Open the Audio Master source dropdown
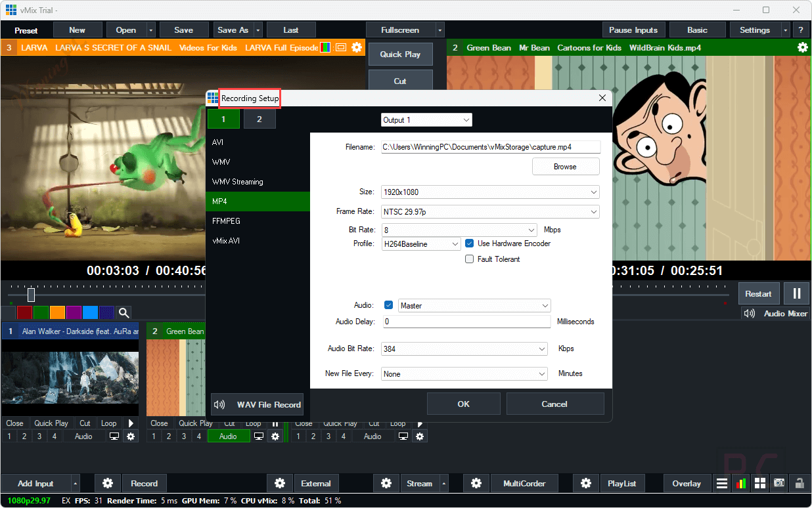Viewport: 812px width, 508px height. coord(474,306)
